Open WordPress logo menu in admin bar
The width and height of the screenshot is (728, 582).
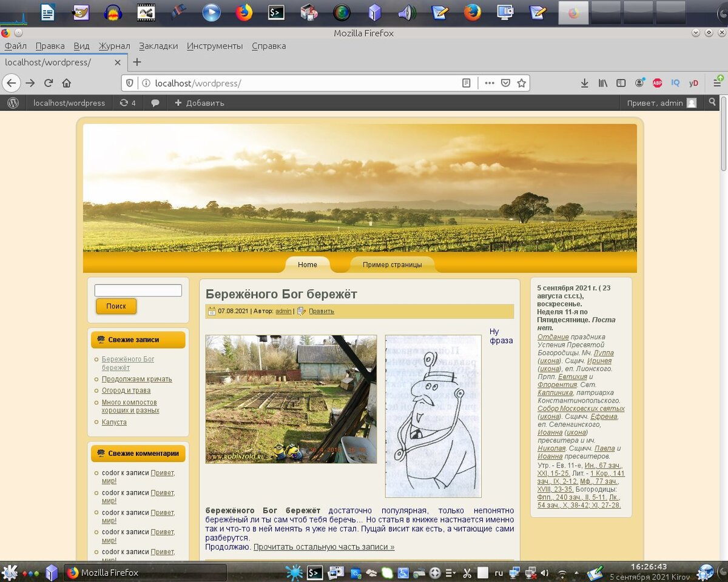tap(13, 103)
